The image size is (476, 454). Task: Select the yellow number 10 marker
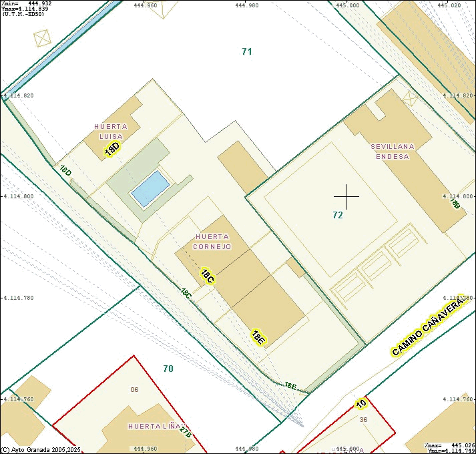pyautogui.click(x=361, y=403)
